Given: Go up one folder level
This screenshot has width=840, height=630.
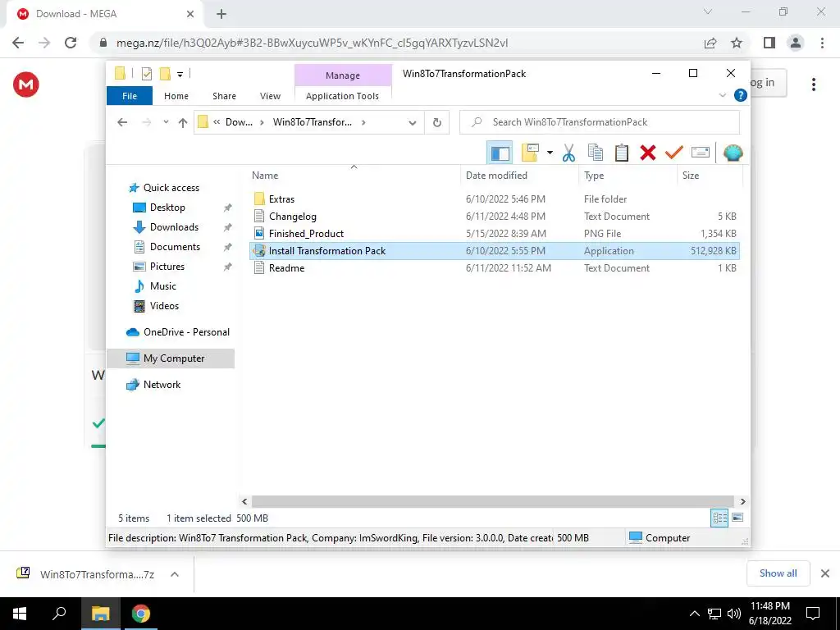Looking at the screenshot, I should [183, 122].
